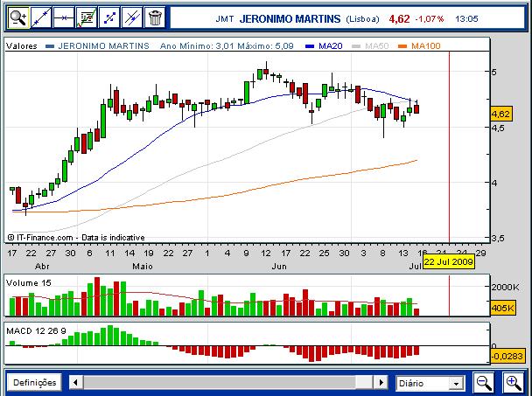
Task: Select the trend line drawing tool
Action: point(41,17)
